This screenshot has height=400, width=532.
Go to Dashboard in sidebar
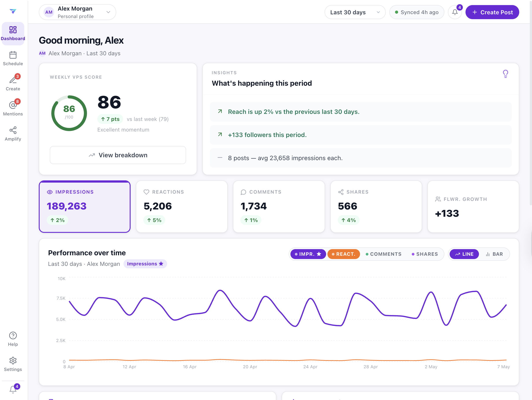click(13, 33)
